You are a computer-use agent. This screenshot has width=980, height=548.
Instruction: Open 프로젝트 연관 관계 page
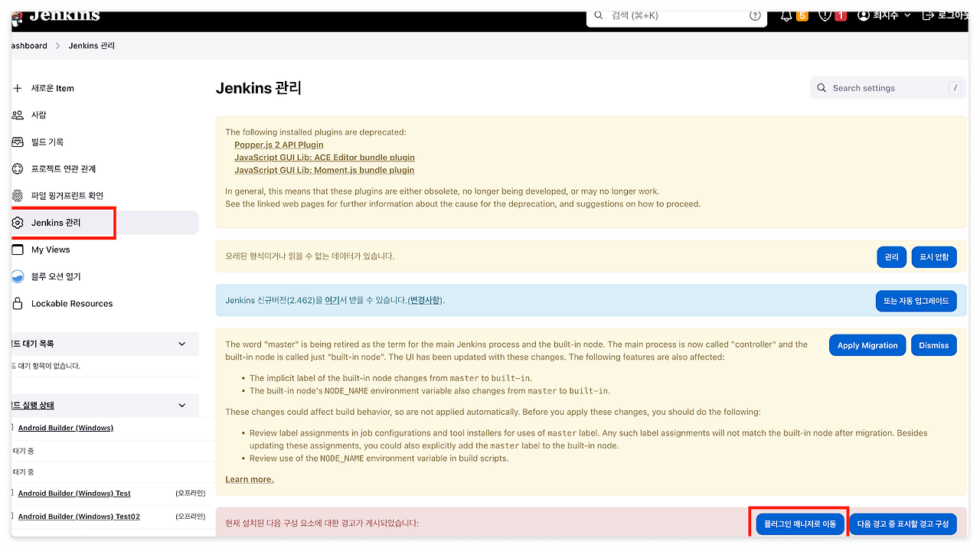point(64,168)
